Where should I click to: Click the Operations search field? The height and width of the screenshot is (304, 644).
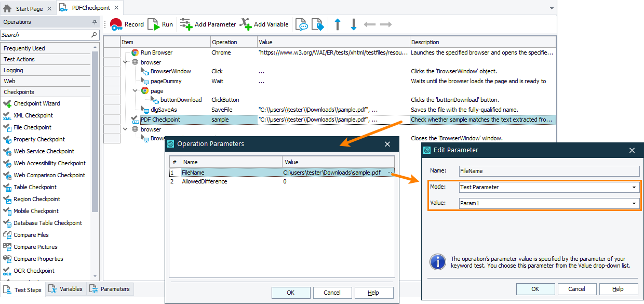(46, 35)
